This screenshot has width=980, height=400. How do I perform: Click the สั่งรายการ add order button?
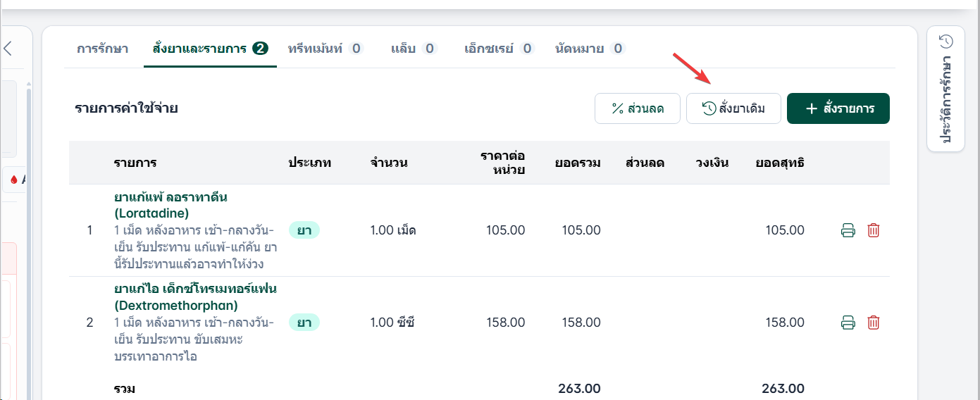point(838,108)
